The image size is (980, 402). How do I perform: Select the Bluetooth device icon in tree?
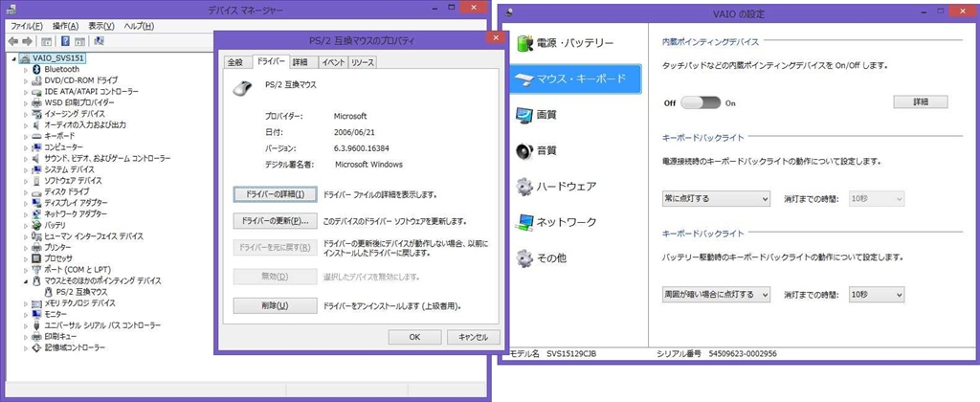click(37, 70)
